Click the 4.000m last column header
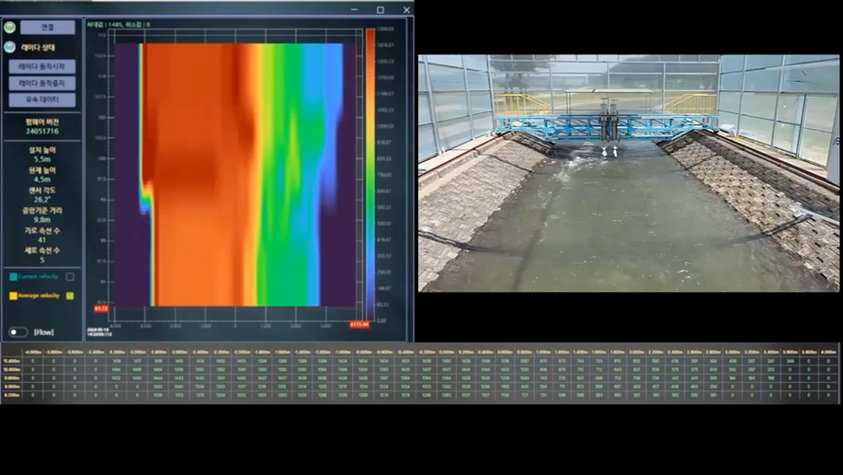This screenshot has width=843, height=475. (828, 352)
